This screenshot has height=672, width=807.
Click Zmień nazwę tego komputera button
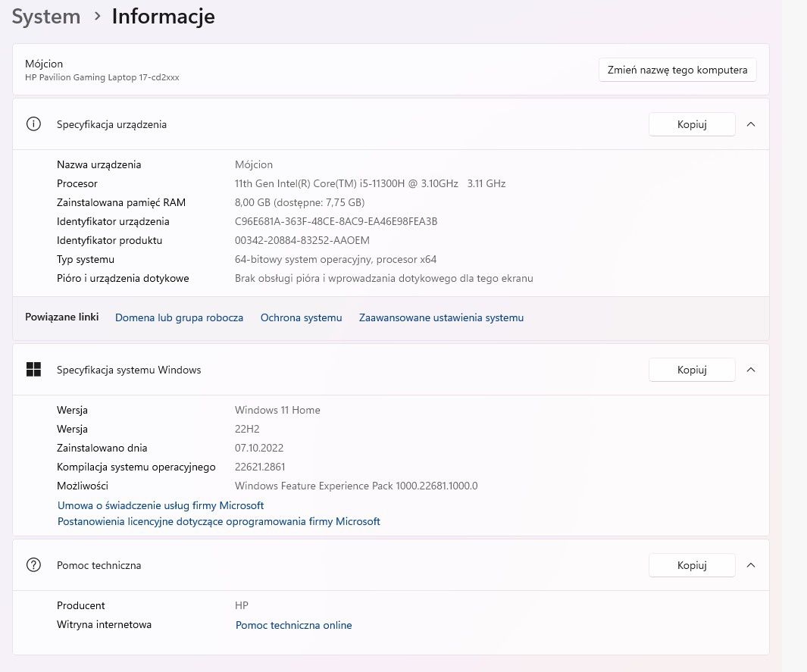coord(677,70)
